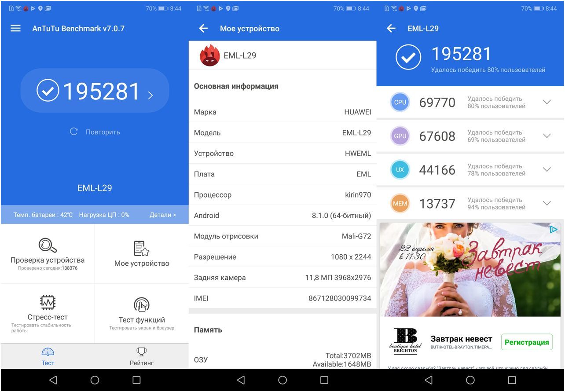Tap the AnTuTu mascot logo next to EML-L29
565x392 pixels.
coord(210,56)
